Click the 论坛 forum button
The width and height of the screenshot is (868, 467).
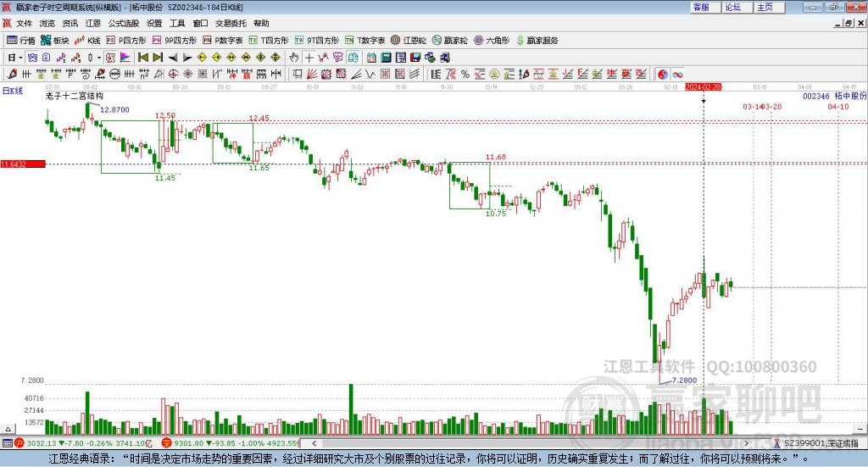click(x=737, y=7)
